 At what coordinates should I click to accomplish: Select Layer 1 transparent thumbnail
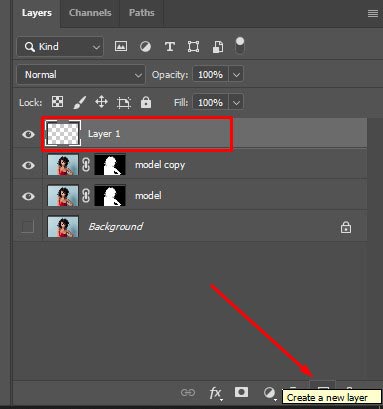pos(63,134)
